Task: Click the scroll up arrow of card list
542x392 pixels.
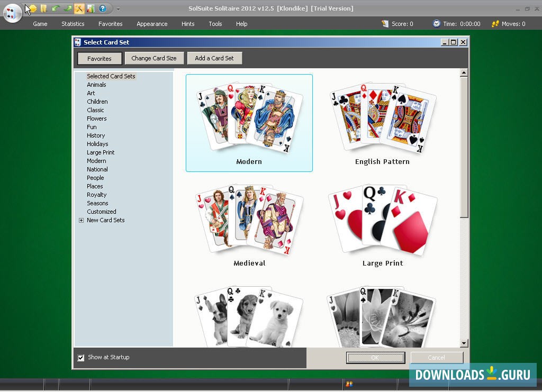Action: tap(464, 72)
